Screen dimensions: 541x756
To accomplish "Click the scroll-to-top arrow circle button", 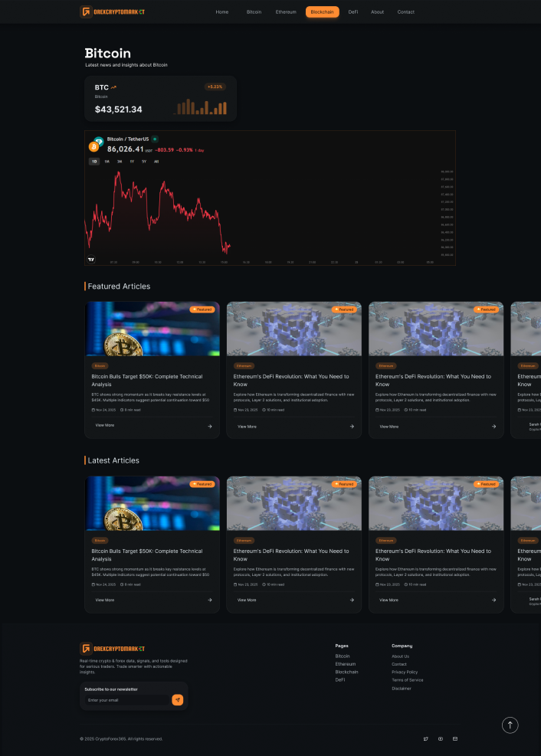I will [x=510, y=725].
